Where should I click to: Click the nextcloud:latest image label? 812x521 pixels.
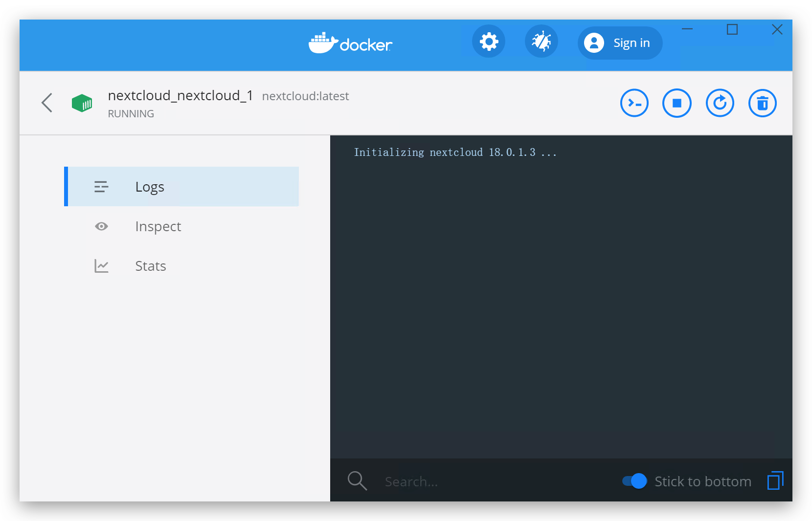coord(306,96)
